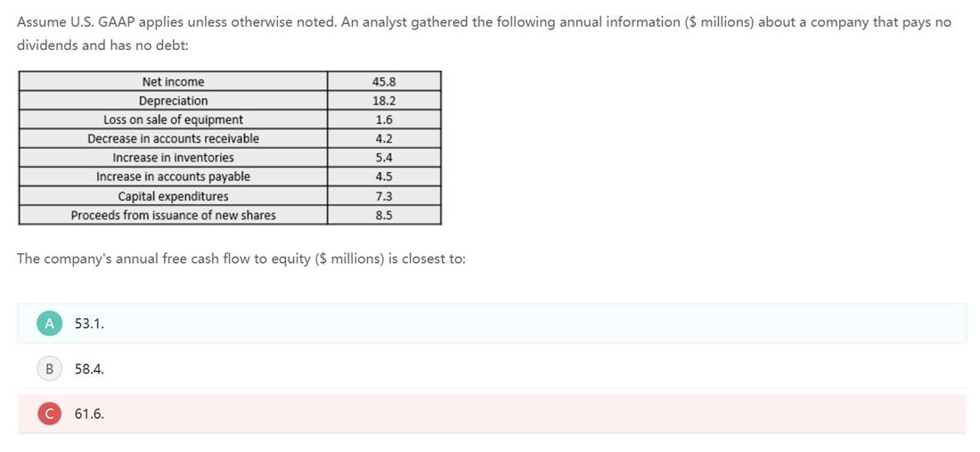Viewport: 980px width, 452px height.
Task: Click the free cash flow question text
Action: pos(241,259)
